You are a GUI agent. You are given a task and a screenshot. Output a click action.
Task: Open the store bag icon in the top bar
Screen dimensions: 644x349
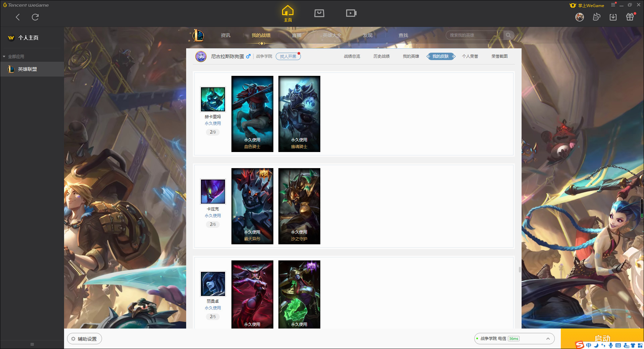pos(319,13)
